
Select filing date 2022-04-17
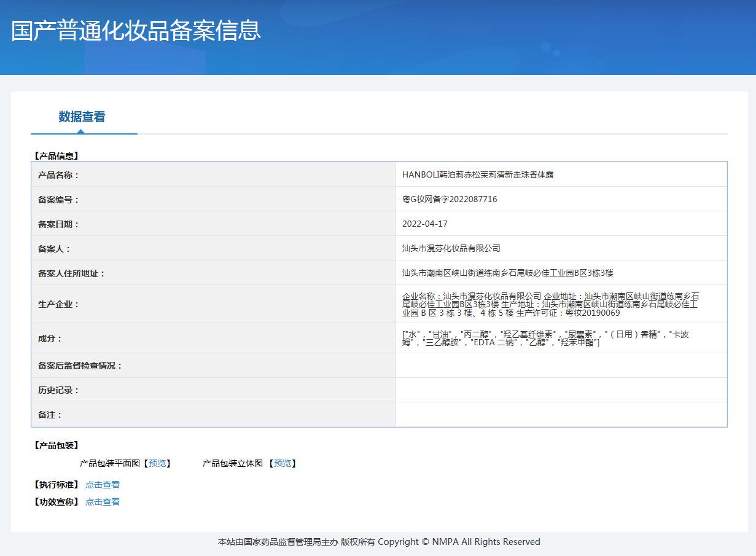point(425,224)
